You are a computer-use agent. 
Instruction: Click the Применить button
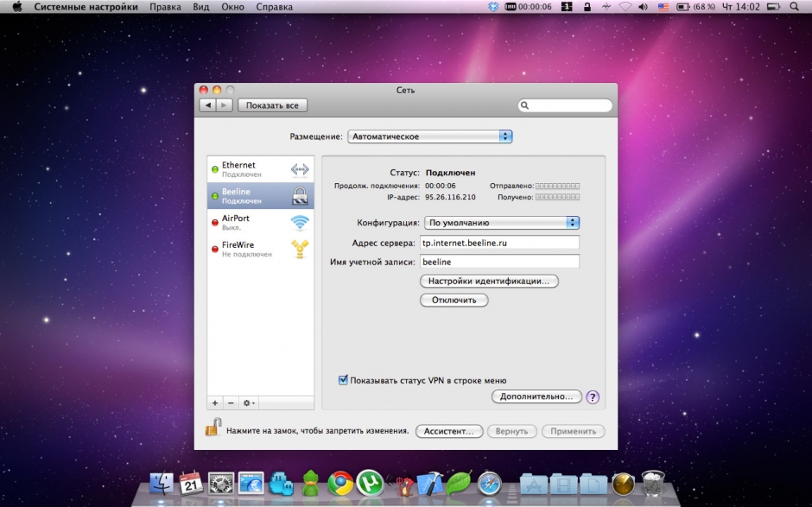click(574, 431)
